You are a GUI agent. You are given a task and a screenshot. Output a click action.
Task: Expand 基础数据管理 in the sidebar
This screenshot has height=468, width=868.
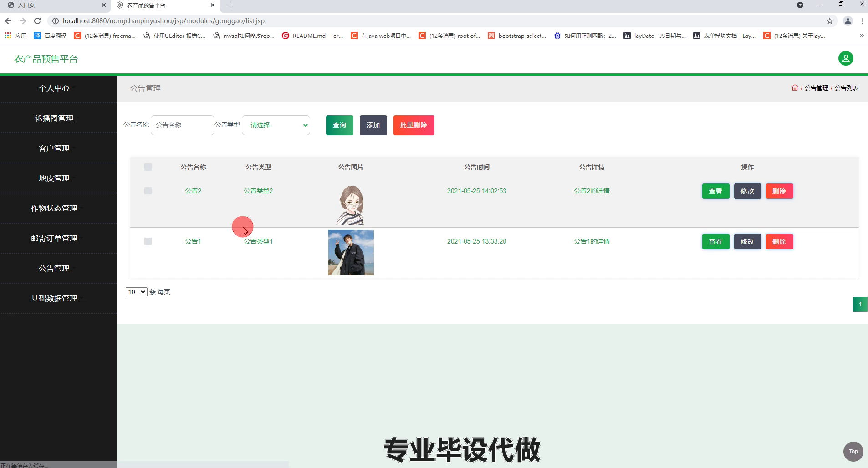[54, 299]
